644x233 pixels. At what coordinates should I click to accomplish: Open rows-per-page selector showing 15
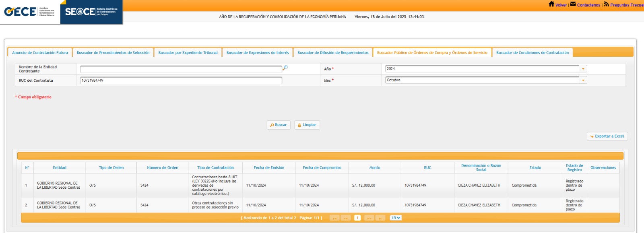click(396, 218)
